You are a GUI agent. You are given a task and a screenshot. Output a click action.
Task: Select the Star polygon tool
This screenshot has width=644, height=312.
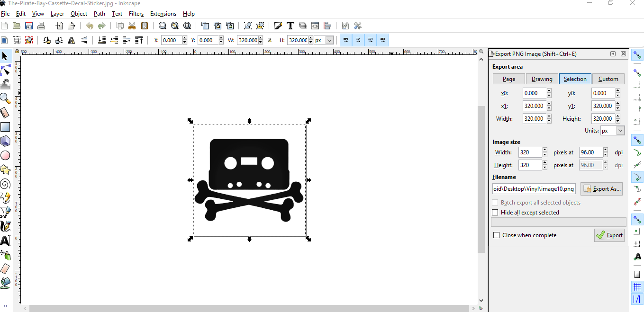pyautogui.click(x=5, y=169)
